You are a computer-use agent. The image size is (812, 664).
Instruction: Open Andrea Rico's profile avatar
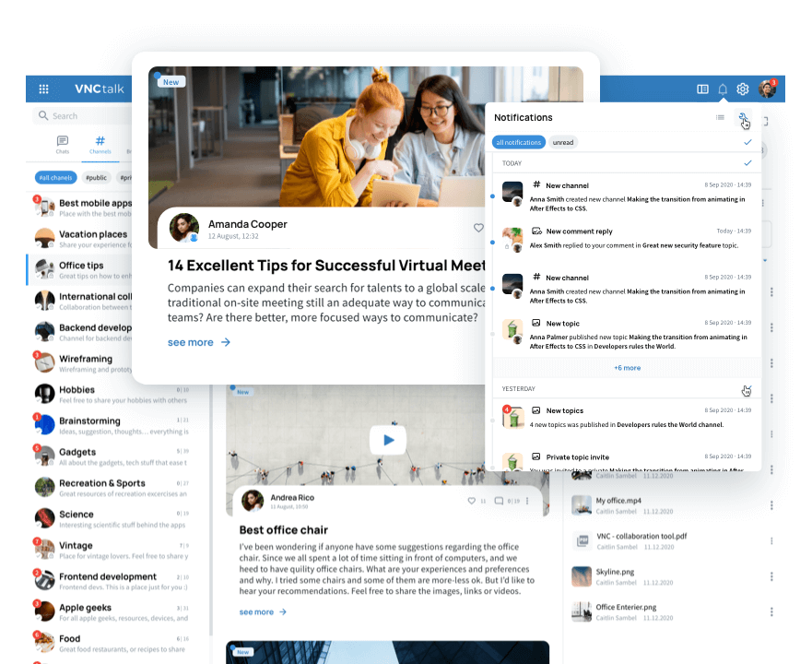[x=253, y=501]
